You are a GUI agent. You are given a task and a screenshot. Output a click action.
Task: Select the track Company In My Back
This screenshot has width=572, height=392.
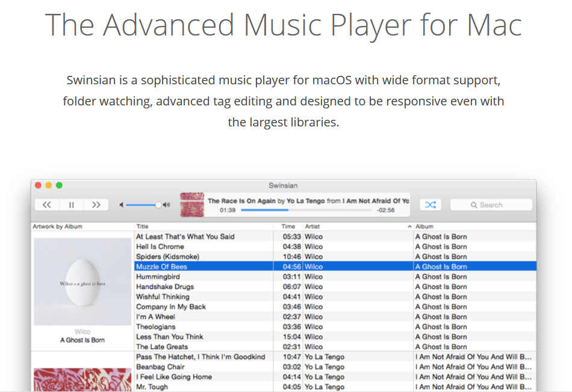[335, 306]
